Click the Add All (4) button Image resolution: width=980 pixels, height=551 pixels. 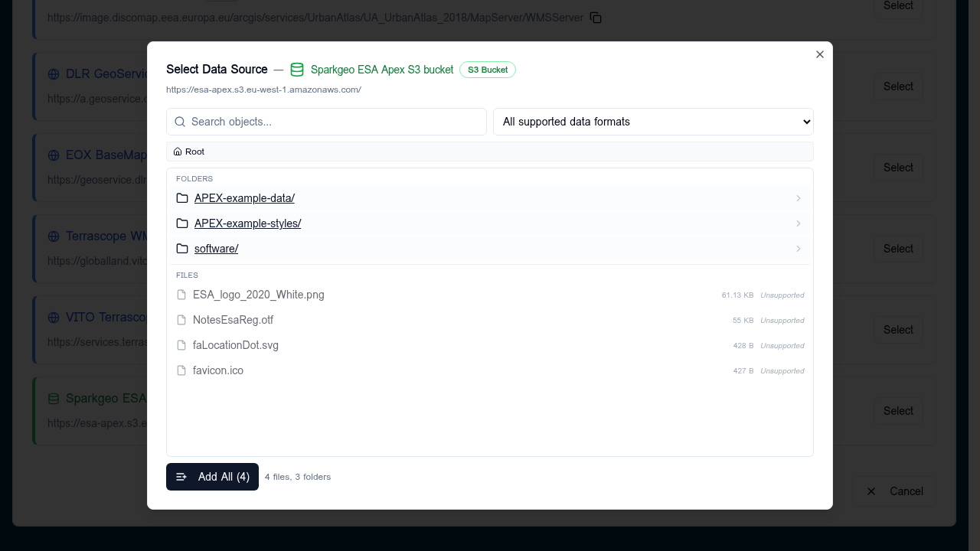click(x=212, y=477)
